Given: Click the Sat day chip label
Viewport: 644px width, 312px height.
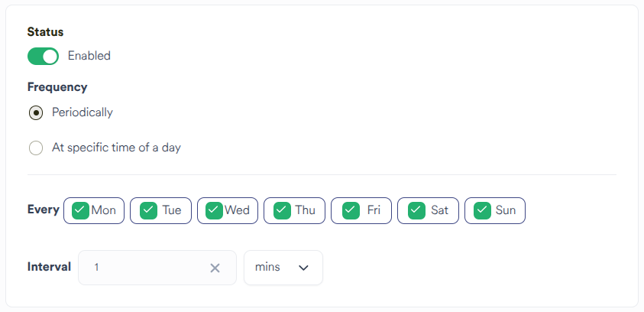Looking at the screenshot, I should [x=439, y=210].
